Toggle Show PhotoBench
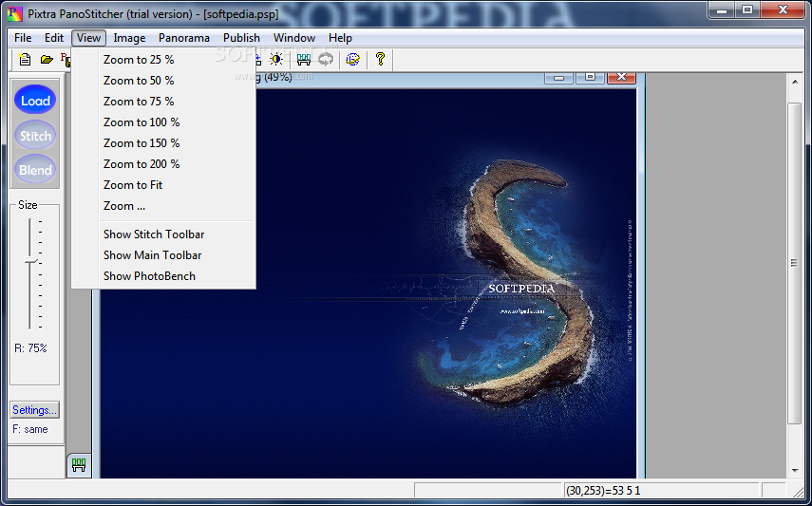812x506 pixels. (163, 276)
